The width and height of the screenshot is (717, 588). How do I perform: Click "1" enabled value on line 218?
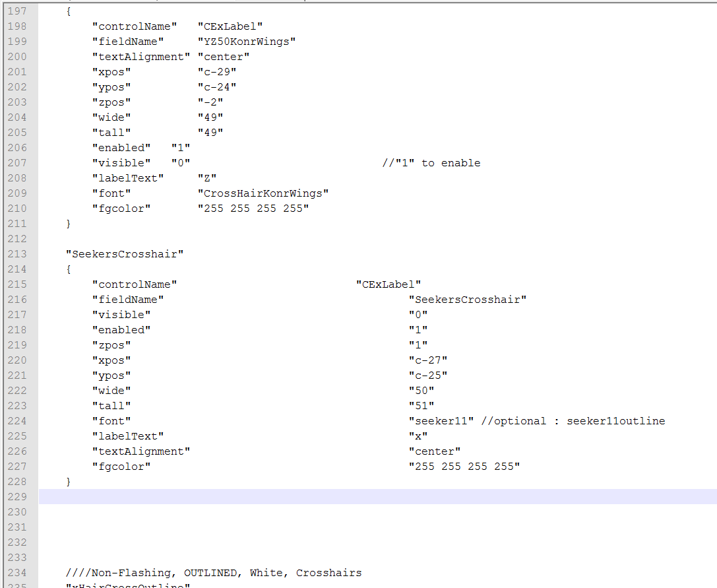pos(418,330)
